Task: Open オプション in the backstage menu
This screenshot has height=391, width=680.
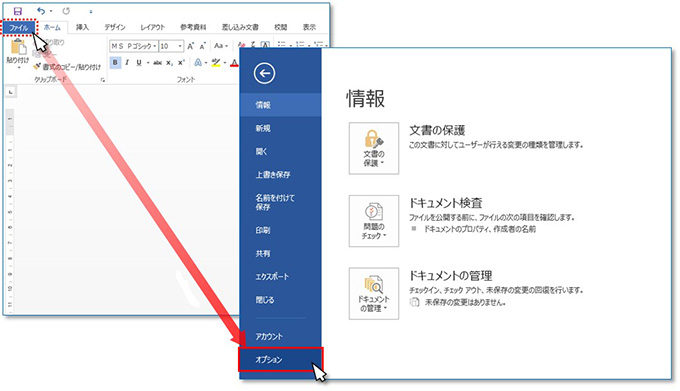Action: pyautogui.click(x=280, y=359)
